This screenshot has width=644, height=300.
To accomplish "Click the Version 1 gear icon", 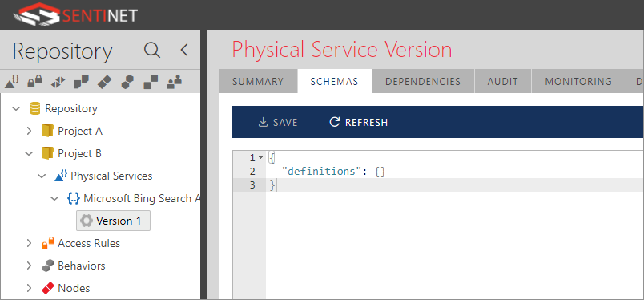I will coord(87,221).
